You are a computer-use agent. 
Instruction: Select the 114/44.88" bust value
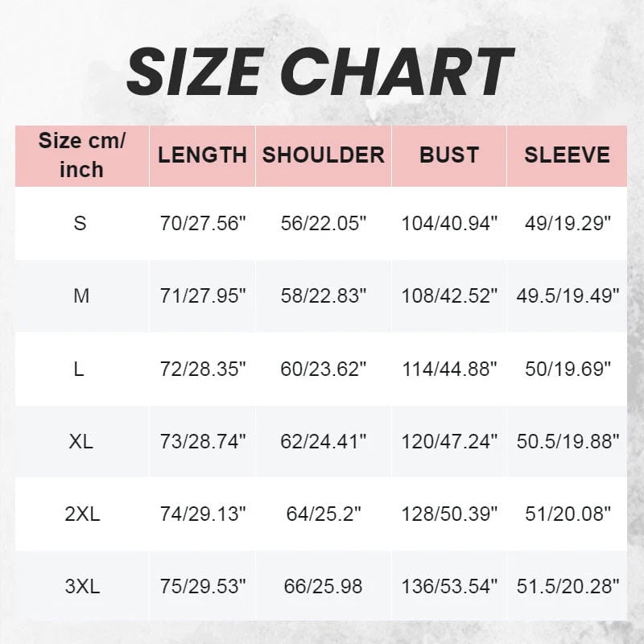[x=449, y=369]
